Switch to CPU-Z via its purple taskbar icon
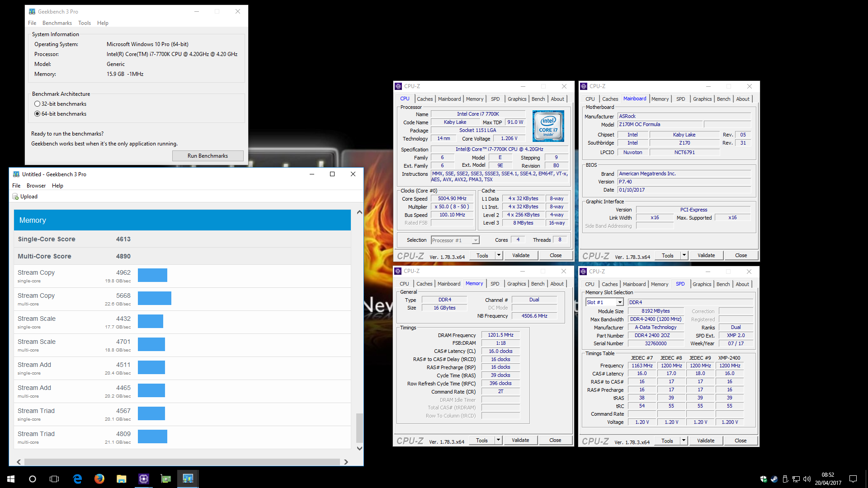Image resolution: width=868 pixels, height=488 pixels. (144, 479)
